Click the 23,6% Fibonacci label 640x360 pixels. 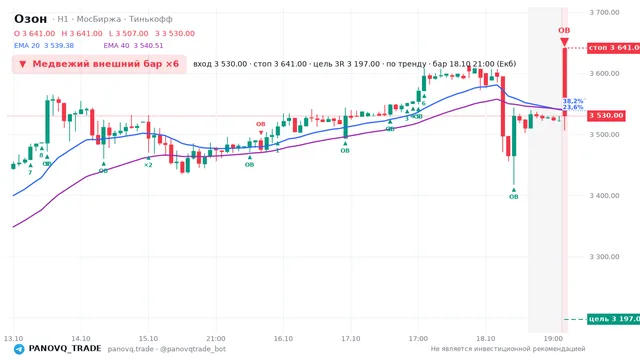(x=573, y=107)
